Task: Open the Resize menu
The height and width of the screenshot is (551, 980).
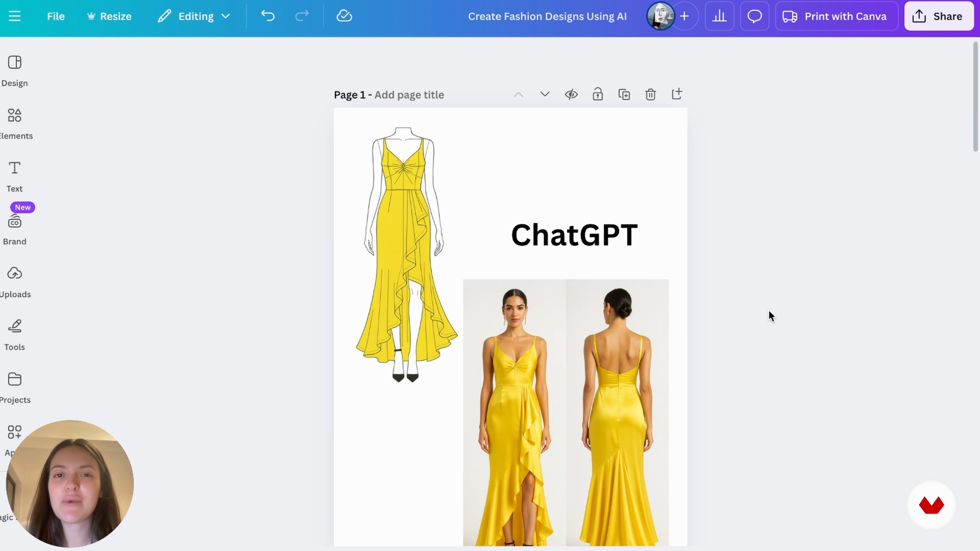Action: [109, 16]
